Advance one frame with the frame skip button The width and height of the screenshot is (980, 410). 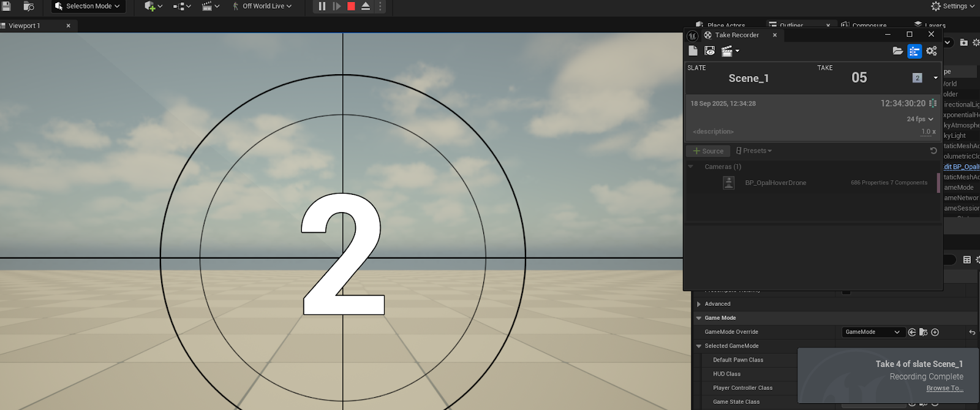coord(337,6)
